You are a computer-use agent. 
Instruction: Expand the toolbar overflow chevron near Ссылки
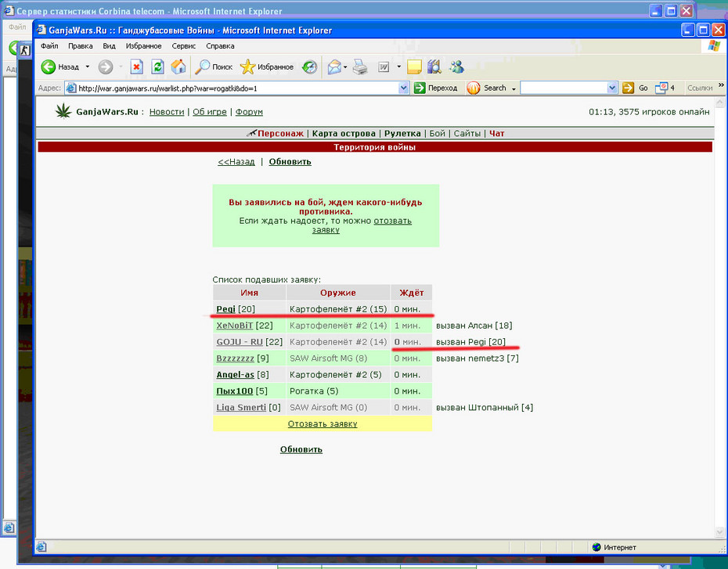[721, 85]
